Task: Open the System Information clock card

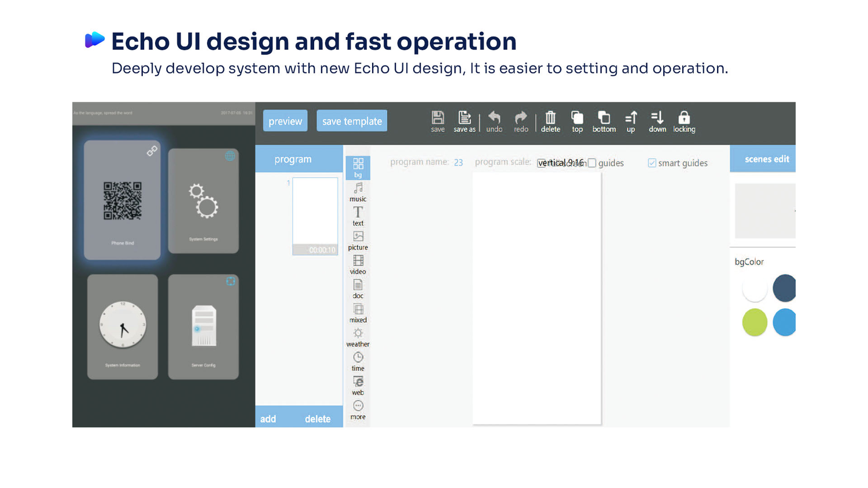Action: (x=122, y=327)
